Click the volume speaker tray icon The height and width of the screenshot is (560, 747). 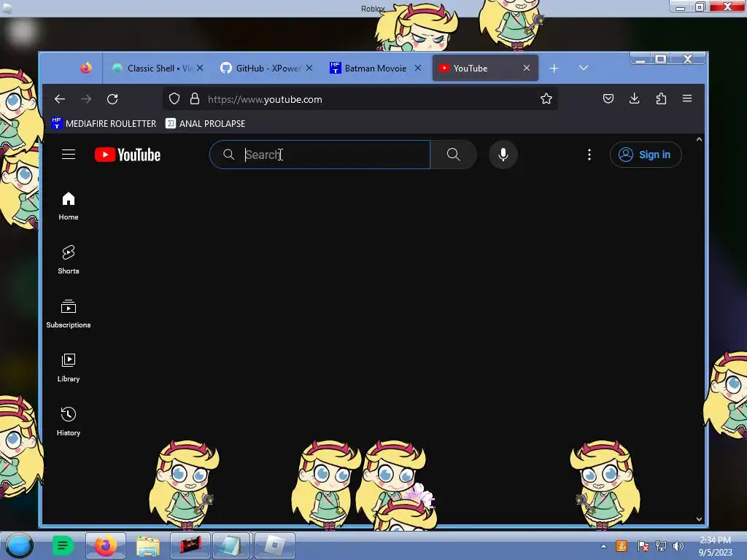(678, 546)
